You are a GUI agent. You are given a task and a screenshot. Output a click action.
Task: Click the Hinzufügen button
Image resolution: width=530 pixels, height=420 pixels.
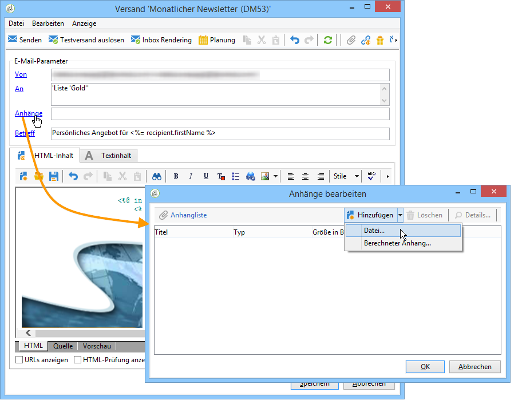pos(370,215)
